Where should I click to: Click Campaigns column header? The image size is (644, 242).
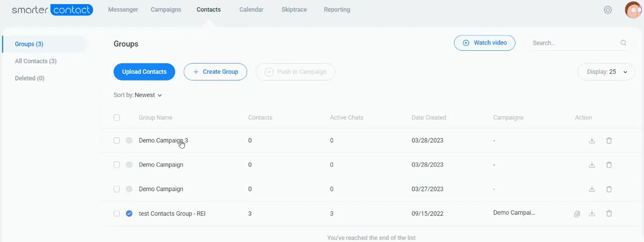(x=508, y=118)
